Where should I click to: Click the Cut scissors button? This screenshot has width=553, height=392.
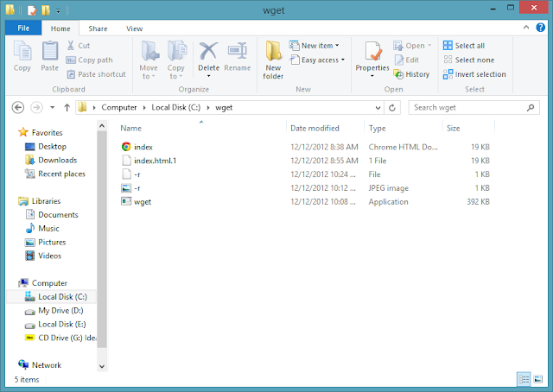(79, 46)
